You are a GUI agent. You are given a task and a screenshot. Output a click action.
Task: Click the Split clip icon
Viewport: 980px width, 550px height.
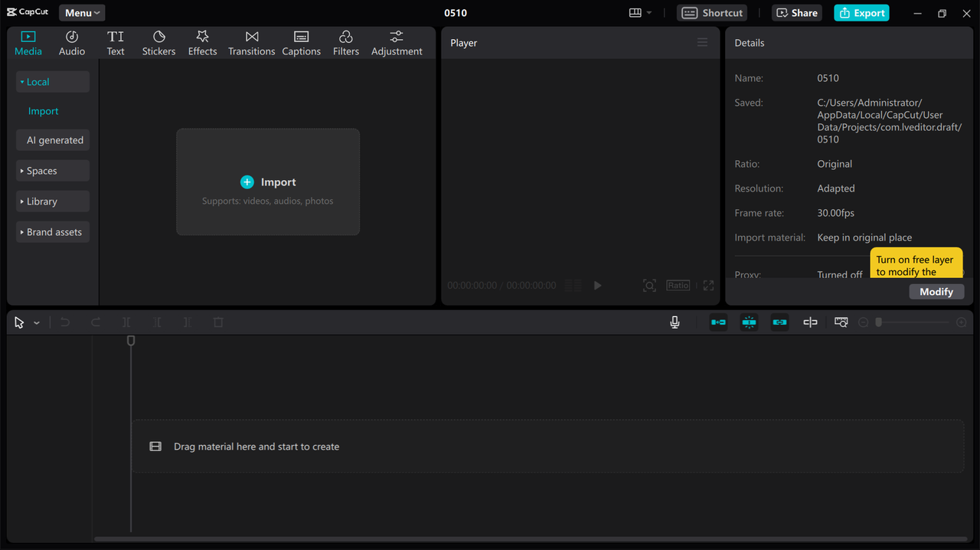tap(126, 322)
